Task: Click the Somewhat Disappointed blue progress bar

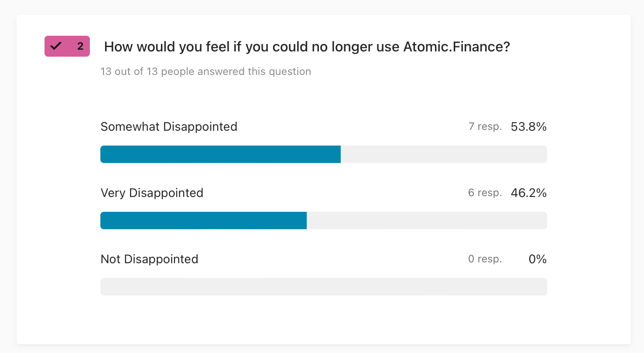Action: (220, 154)
